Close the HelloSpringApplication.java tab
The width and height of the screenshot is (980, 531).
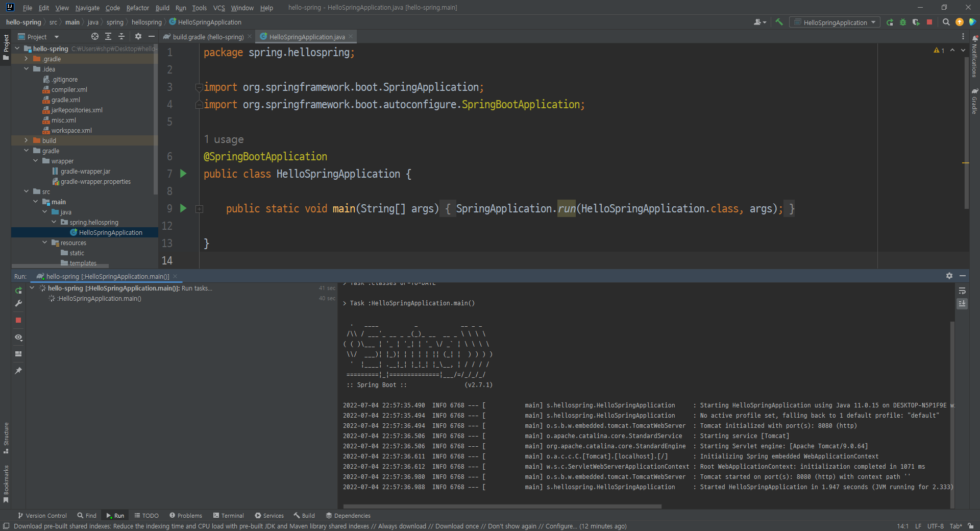(x=351, y=36)
